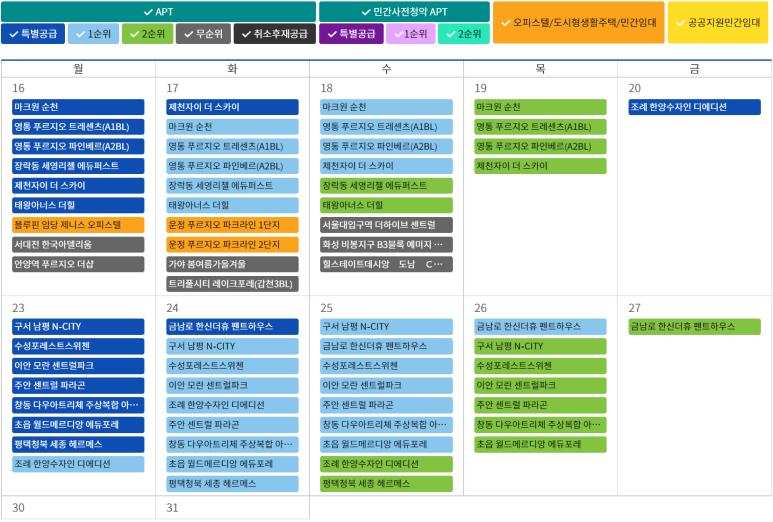This screenshot has height=522, width=773.
Task: Open 가야 봄여름가을겨울 entry
Action: pos(232,264)
